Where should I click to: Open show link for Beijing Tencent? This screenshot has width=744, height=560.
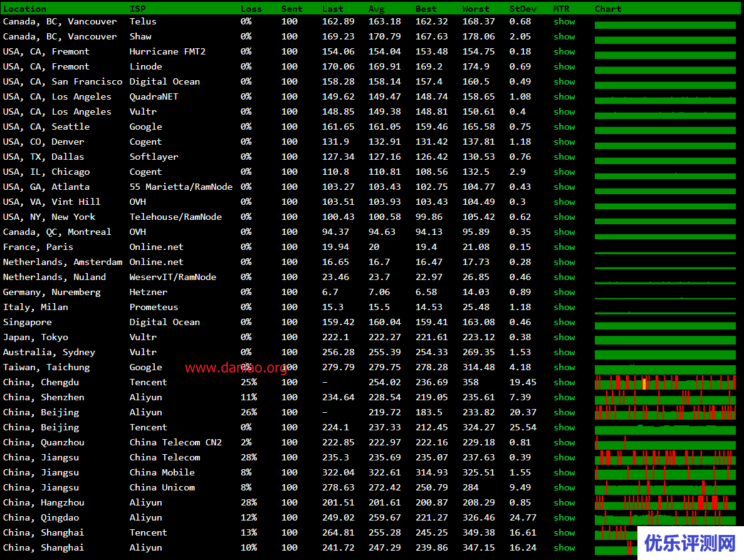pos(564,427)
